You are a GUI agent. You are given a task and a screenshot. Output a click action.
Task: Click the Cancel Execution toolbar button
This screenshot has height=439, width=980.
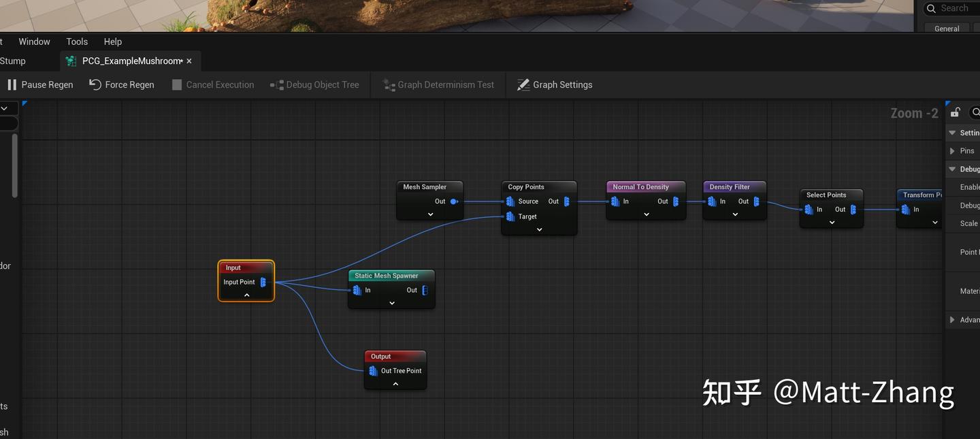point(213,84)
